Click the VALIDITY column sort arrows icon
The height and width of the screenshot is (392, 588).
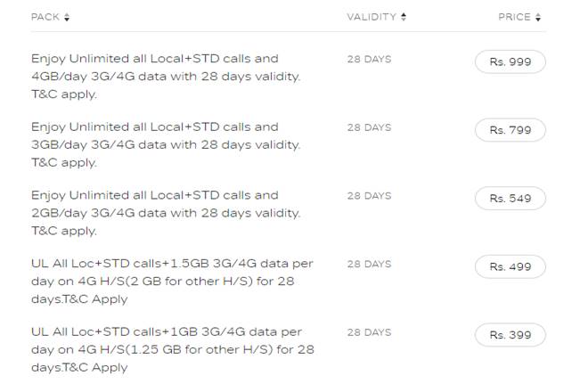pyautogui.click(x=404, y=17)
